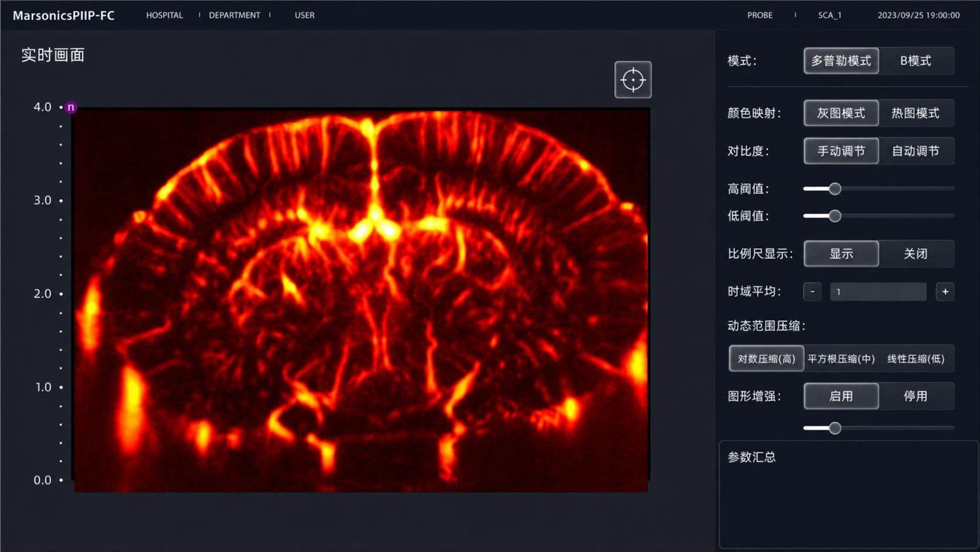980x552 pixels.
Task: Click the date time 2023/09/25 19:00:00
Action: pyautogui.click(x=918, y=15)
